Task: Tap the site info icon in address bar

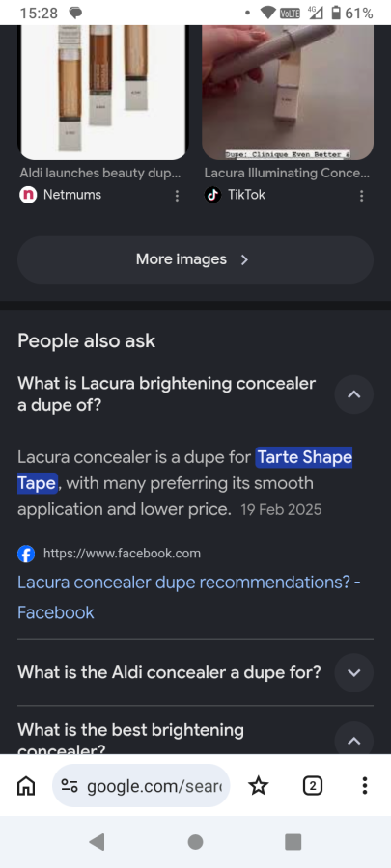Action: [x=70, y=785]
